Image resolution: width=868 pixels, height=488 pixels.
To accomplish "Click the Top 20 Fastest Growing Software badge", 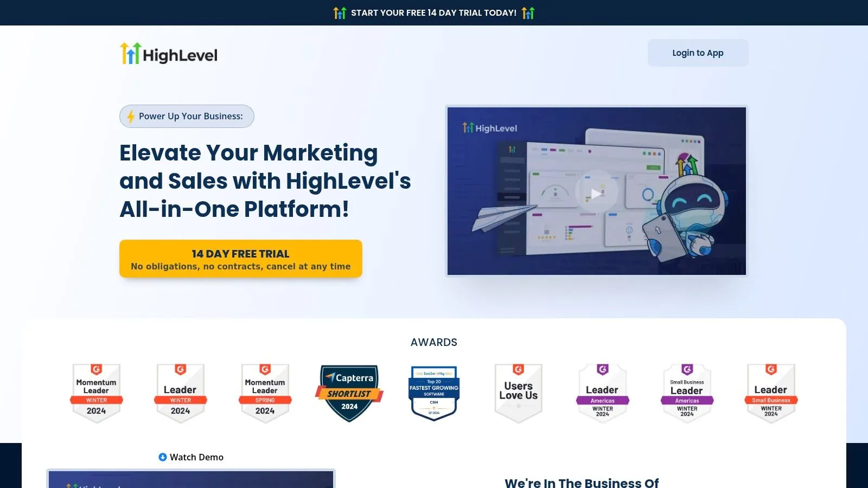I will [x=434, y=393].
